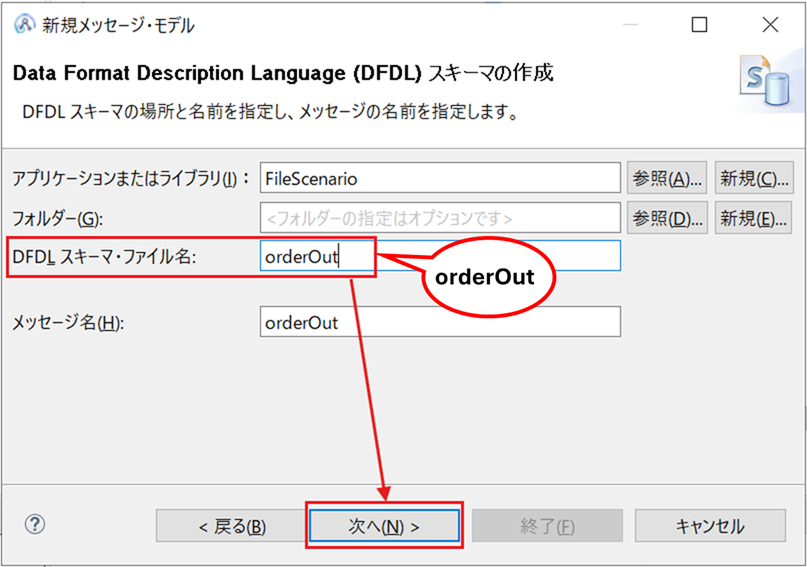The width and height of the screenshot is (807, 567).
Task: Click the help question mark icon
Action: point(34,524)
